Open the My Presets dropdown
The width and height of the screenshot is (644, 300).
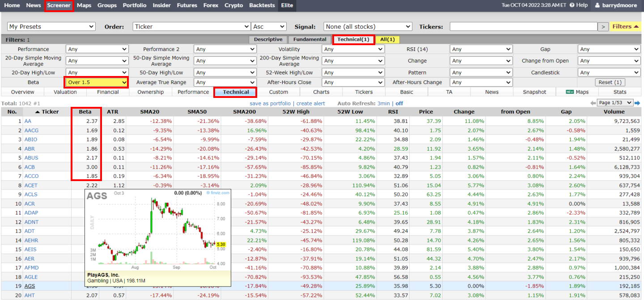click(51, 26)
